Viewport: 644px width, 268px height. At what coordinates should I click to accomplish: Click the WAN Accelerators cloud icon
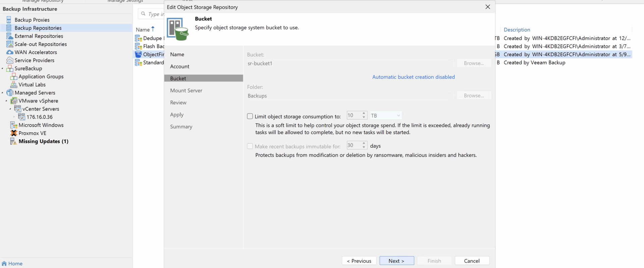[10, 52]
